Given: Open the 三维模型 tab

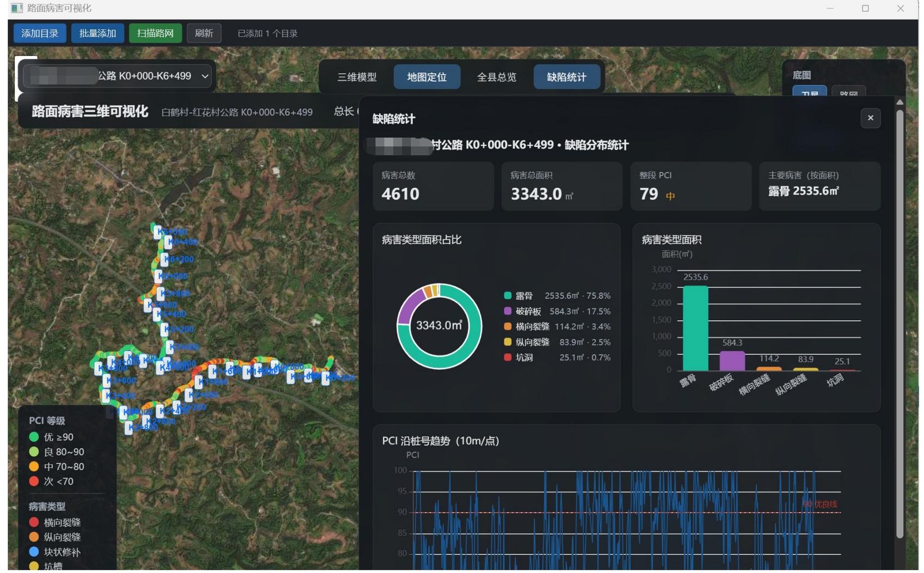Looking at the screenshot, I should [x=357, y=77].
